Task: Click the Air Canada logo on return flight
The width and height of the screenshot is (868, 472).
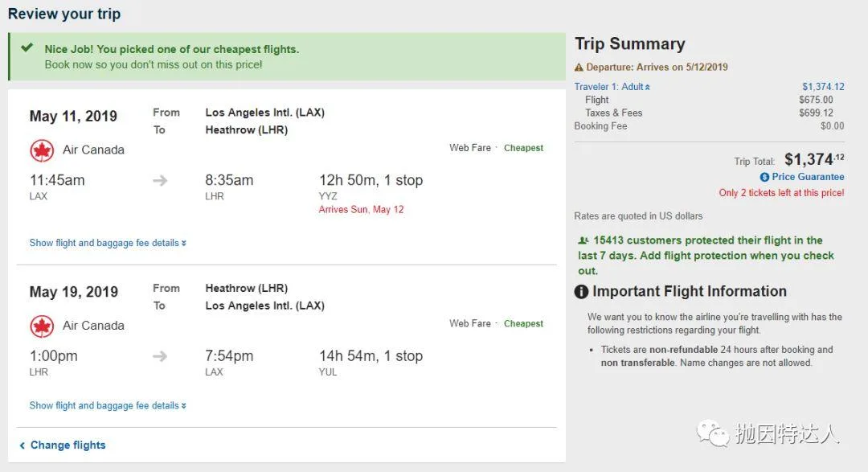Action: 42,326
